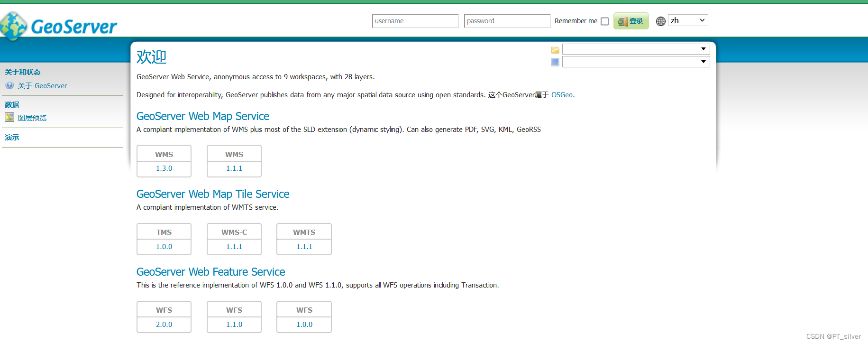Click the globe language icon
Screen dimensions: 868x344
coord(661,21)
